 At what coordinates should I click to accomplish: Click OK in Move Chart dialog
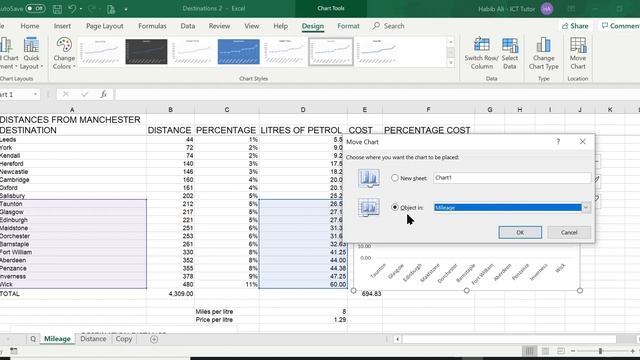(x=520, y=232)
